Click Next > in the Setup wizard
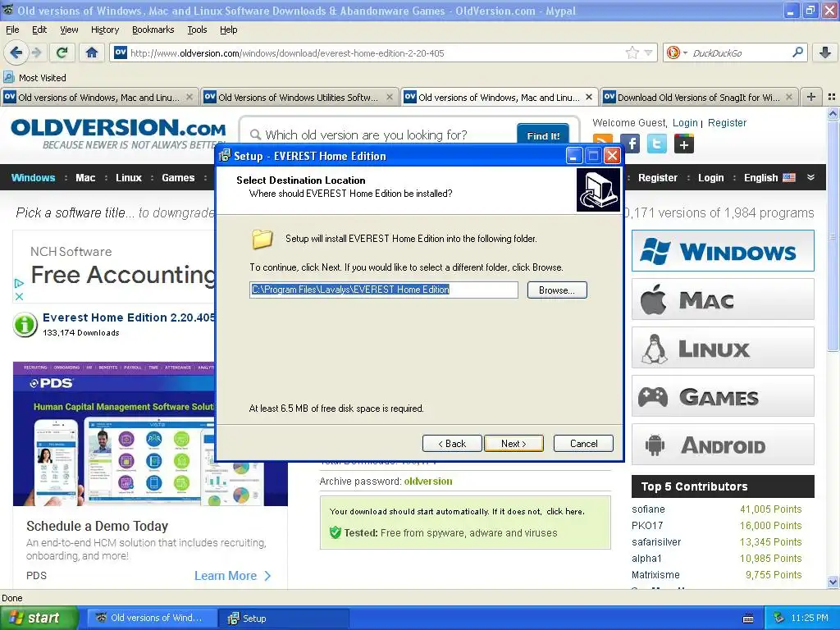The height and width of the screenshot is (630, 840). point(514,444)
